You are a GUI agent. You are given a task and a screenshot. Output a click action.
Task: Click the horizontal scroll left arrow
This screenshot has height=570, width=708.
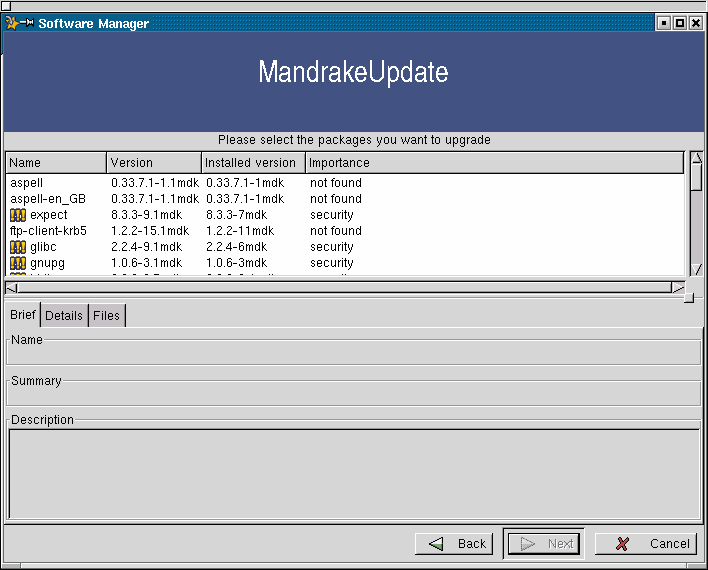[12, 288]
